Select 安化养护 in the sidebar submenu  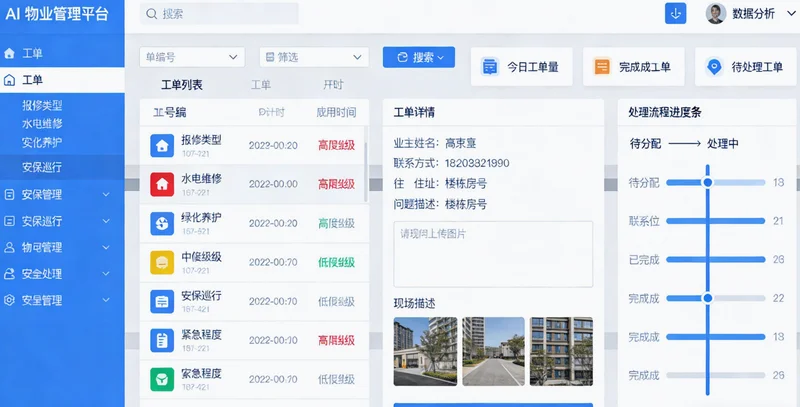point(42,142)
